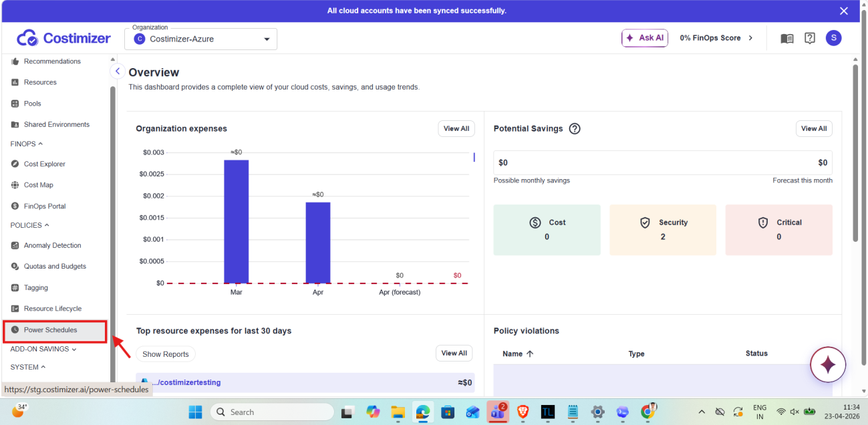Collapse the POLICIES sidebar section
The width and height of the screenshot is (868, 425).
[29, 225]
